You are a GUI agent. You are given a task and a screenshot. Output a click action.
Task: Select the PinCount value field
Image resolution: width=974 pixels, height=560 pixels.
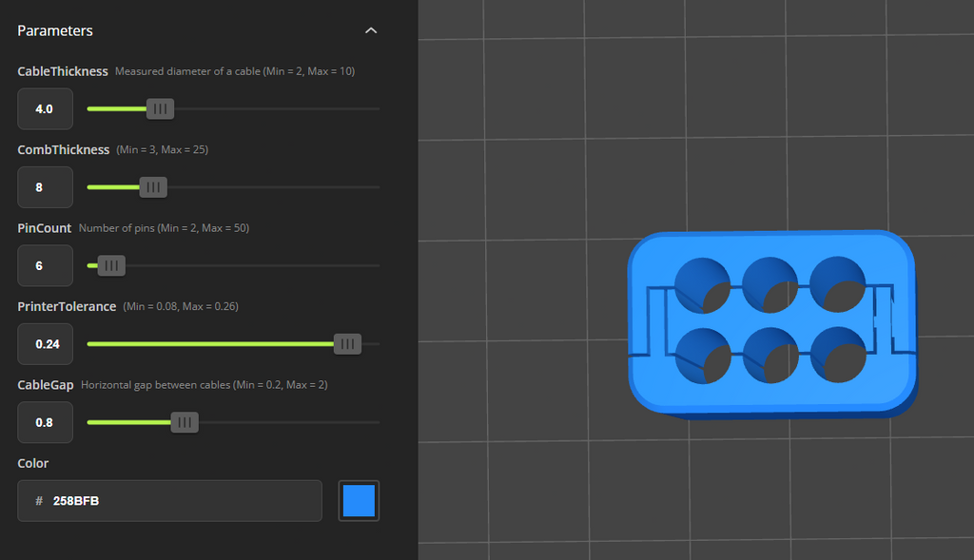pyautogui.click(x=45, y=265)
